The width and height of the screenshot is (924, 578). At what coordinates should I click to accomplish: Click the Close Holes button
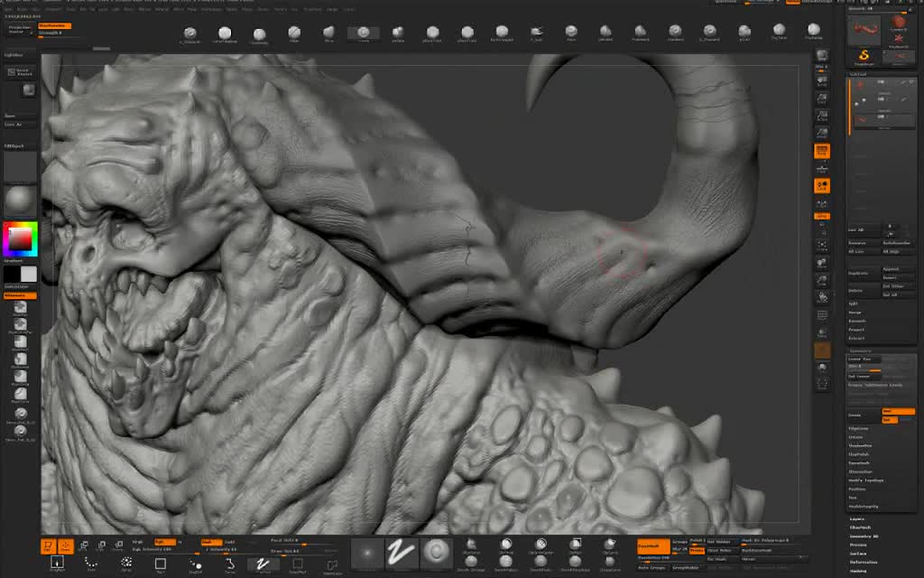pyautogui.click(x=723, y=551)
